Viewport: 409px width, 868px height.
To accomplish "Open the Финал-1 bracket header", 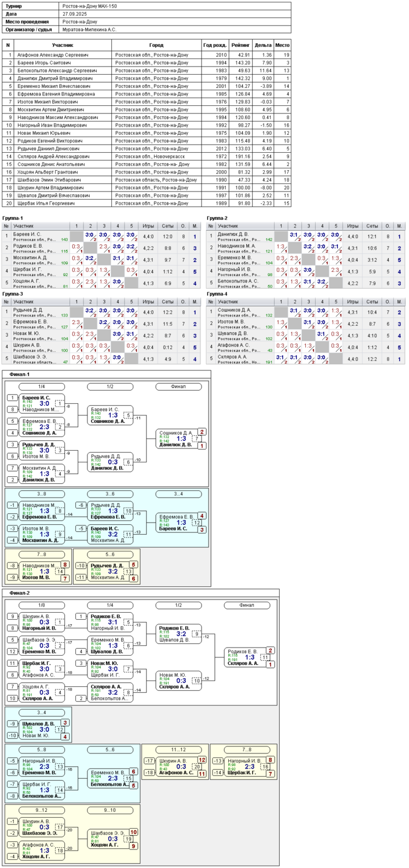I will click(x=21, y=374).
